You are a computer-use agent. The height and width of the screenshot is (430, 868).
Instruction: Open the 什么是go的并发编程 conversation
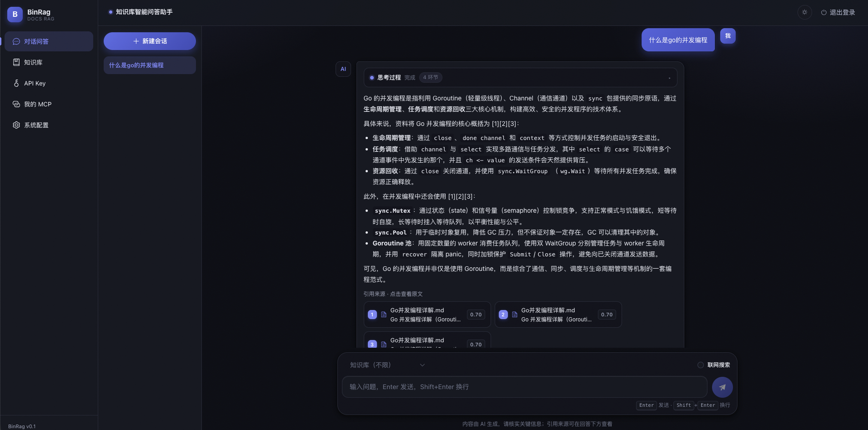150,65
